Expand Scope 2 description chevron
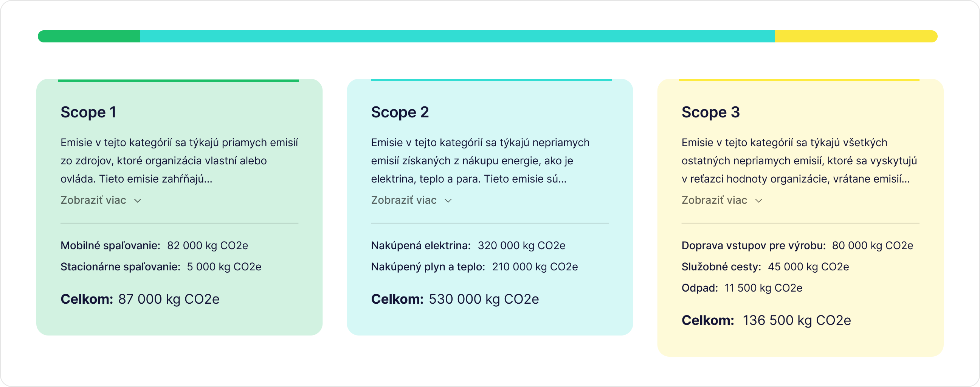The image size is (980, 387). point(448,201)
